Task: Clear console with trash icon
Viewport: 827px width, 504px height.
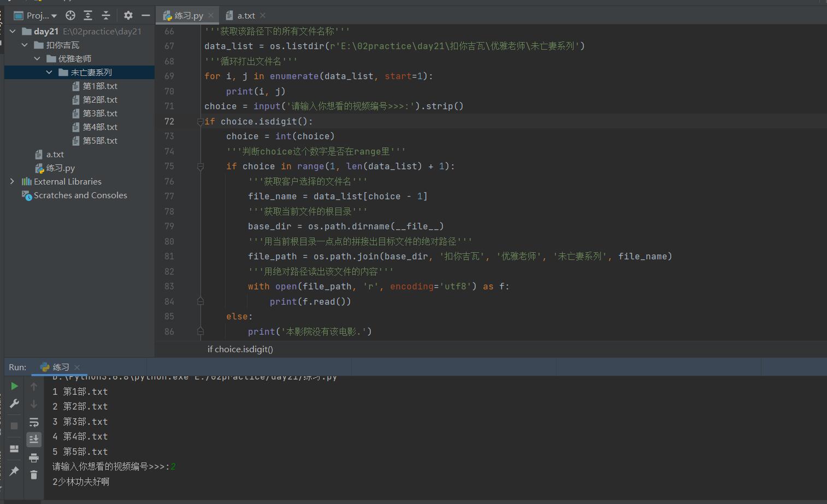Action: point(34,475)
